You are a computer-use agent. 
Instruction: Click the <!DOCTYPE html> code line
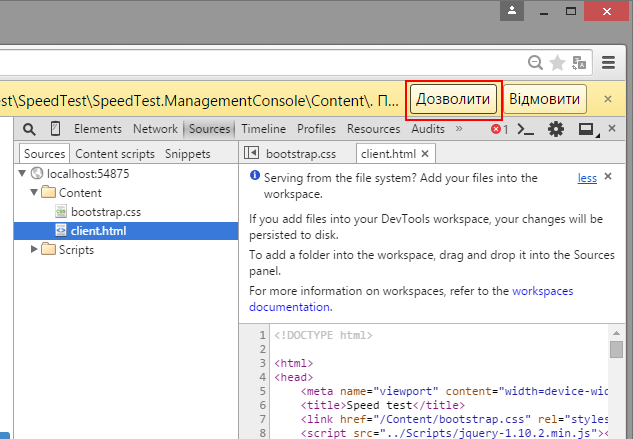[323, 335]
